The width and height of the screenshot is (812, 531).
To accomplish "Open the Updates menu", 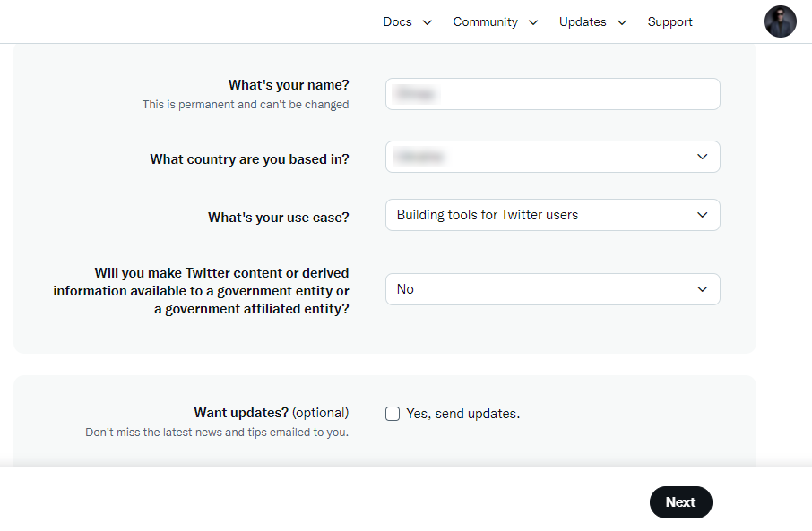I will 583,21.
